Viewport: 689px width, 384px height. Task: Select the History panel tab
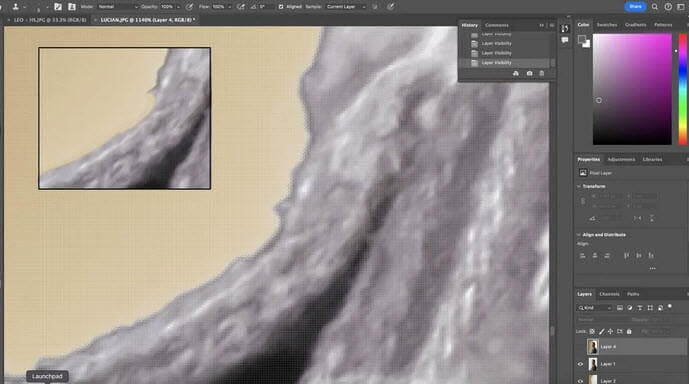pyautogui.click(x=469, y=25)
